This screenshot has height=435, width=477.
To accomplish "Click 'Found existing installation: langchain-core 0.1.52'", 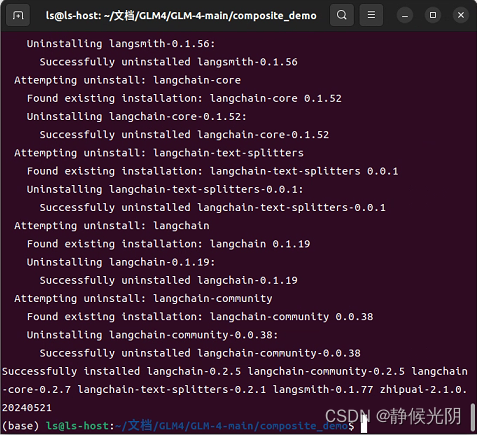I will pyautogui.click(x=184, y=98).
